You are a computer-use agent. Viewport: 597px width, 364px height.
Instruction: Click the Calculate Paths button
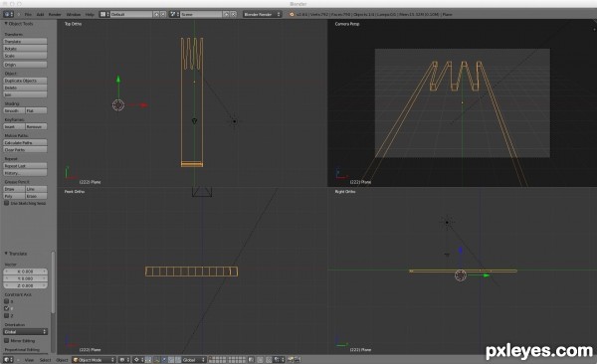click(x=25, y=143)
